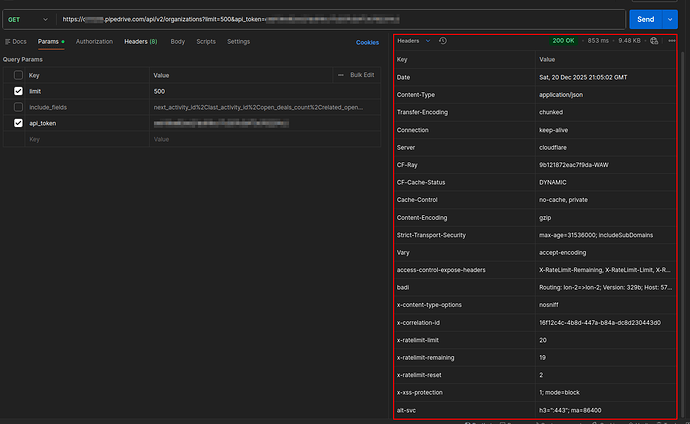Open the response Headers view dropdown
This screenshot has width=690, height=424.
414,41
